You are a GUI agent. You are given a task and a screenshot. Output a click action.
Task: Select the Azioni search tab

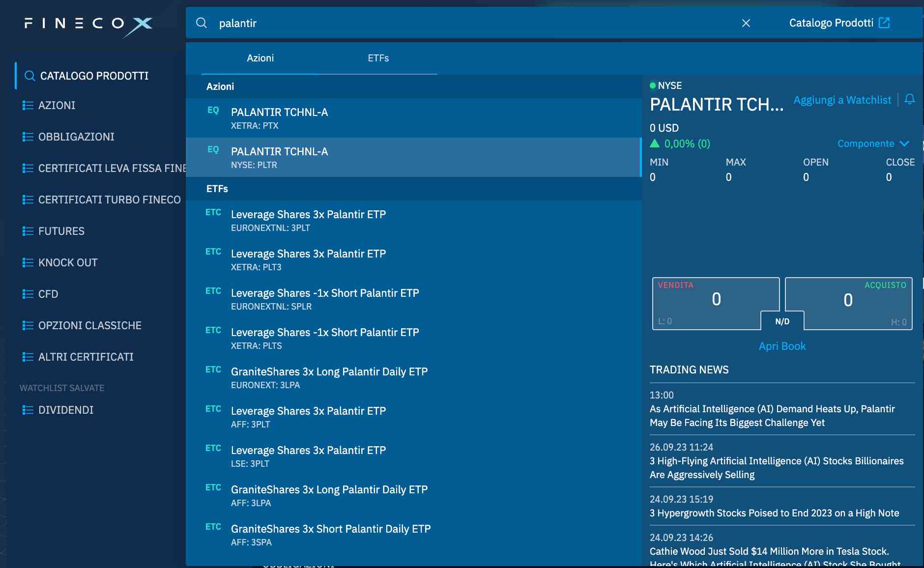click(x=260, y=58)
